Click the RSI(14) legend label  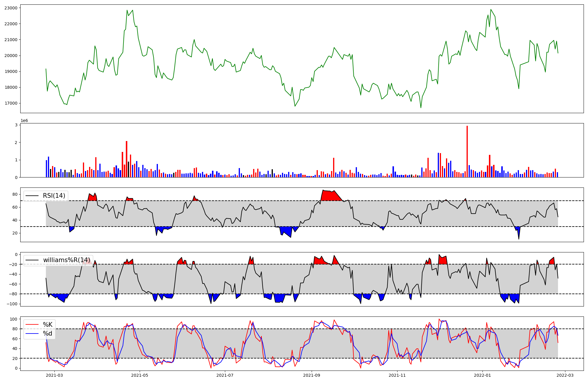click(54, 196)
